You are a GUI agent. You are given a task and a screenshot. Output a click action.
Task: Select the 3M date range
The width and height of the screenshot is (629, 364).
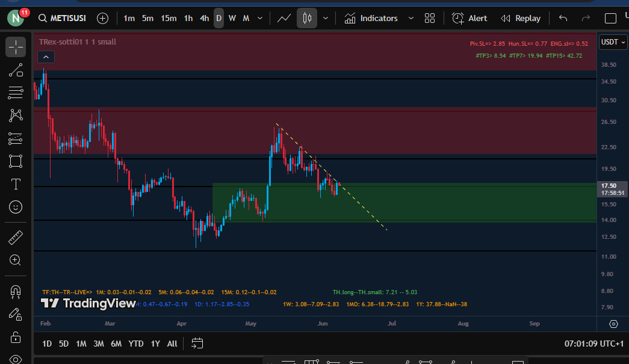(x=98, y=344)
